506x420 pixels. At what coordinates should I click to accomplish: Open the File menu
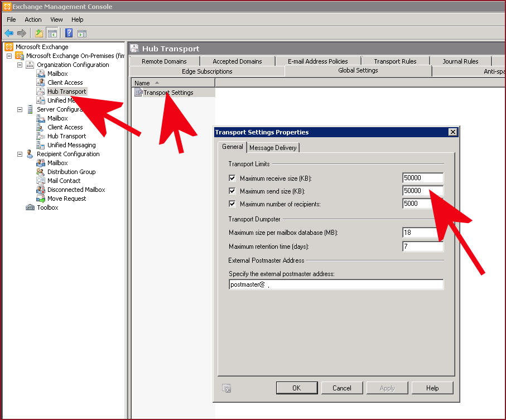[11, 20]
